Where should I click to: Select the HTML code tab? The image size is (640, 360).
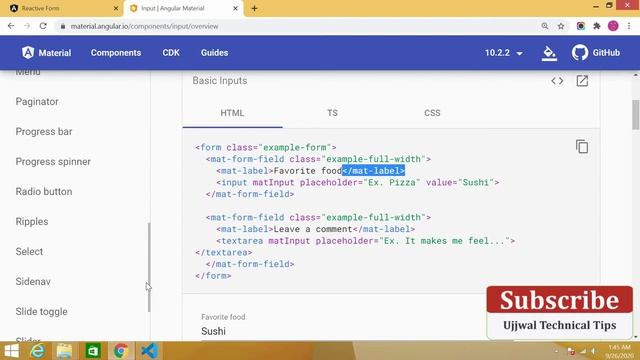(232, 113)
